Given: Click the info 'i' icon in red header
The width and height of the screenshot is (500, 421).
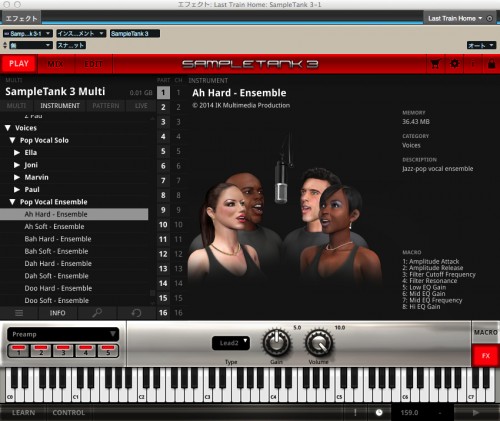Looking at the screenshot, I should click(473, 64).
